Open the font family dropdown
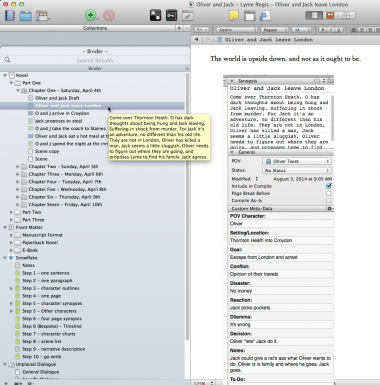Image resolution: width=380 pixels, height=385 pixels. coord(237,30)
